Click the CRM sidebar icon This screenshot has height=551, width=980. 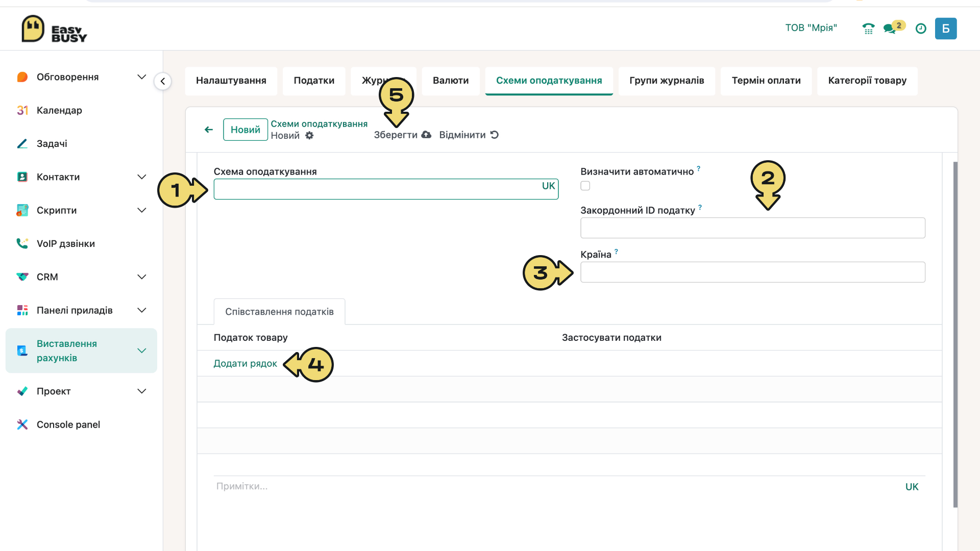(22, 277)
